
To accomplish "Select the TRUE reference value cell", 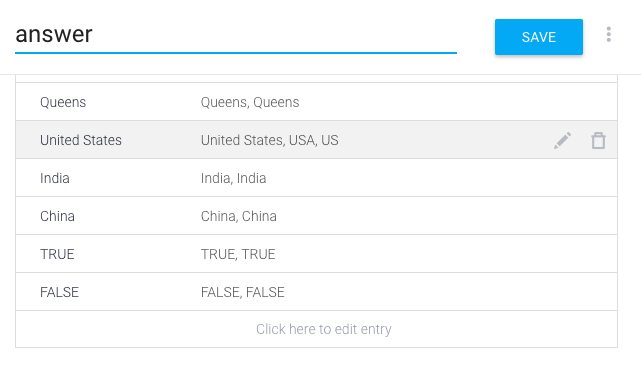I will pos(57,254).
